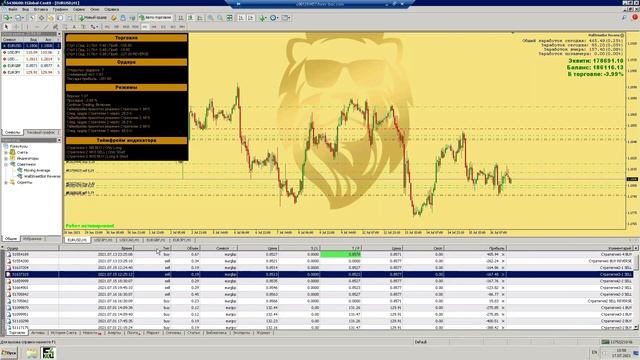Switch to Тиковый график tab
Viewport: 640px width, 360px height.
pyautogui.click(x=41, y=132)
